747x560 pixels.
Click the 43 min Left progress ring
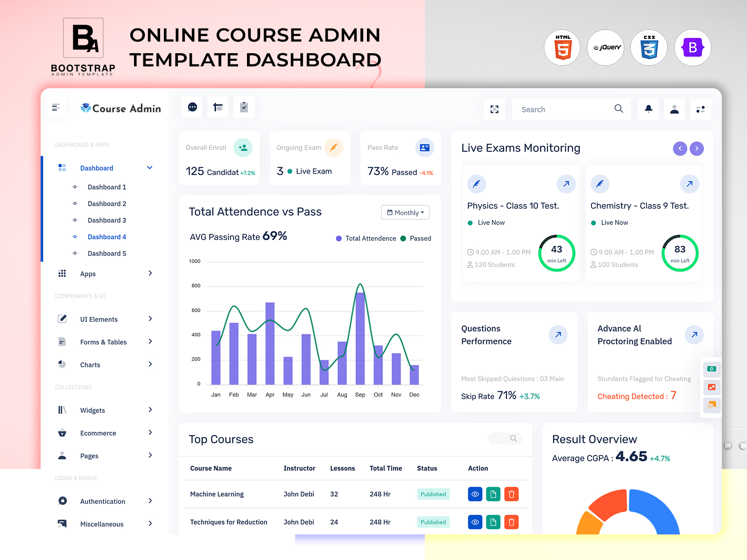pos(557,253)
